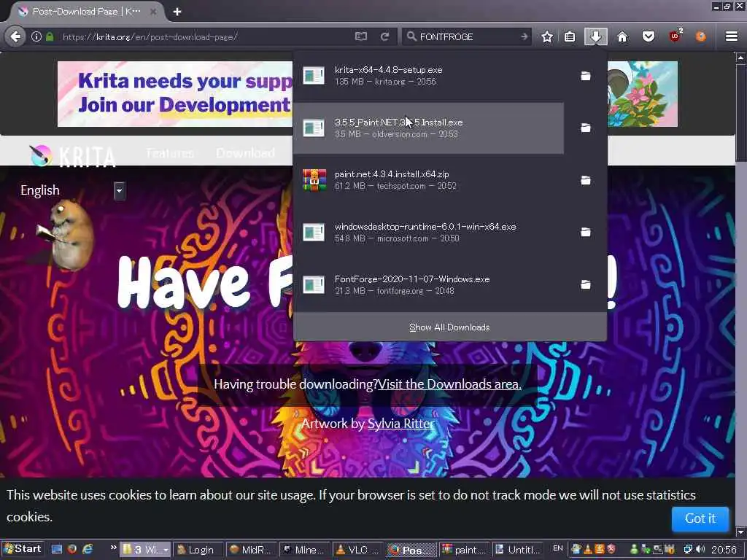Click the system clock showing 20:56
The width and height of the screenshot is (747, 560).
coord(724,550)
